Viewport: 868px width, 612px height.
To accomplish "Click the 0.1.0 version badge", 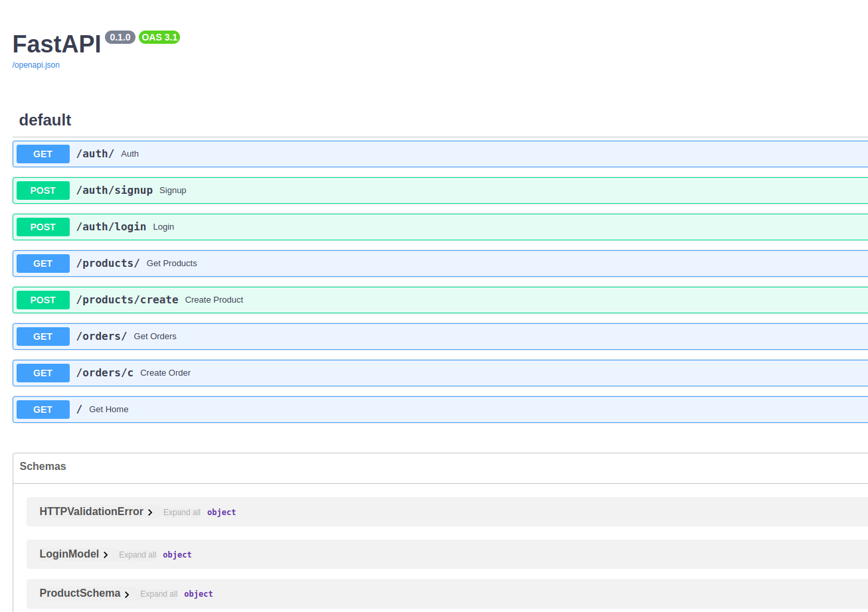I will 120,37.
